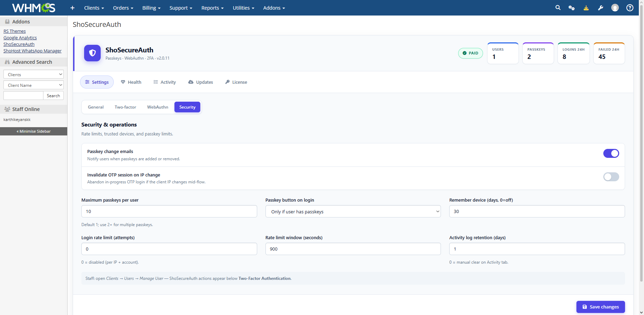
Task: Select the General sub-tab
Action: (x=96, y=107)
